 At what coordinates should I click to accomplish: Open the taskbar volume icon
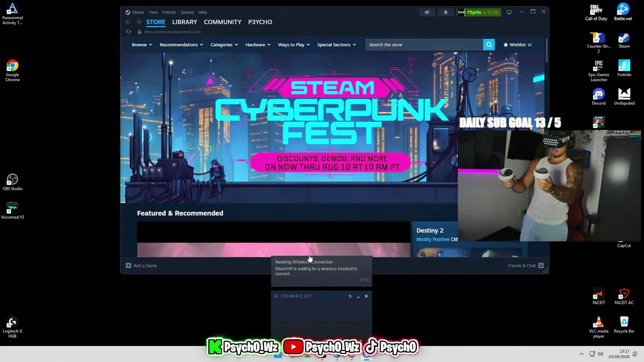click(x=600, y=354)
